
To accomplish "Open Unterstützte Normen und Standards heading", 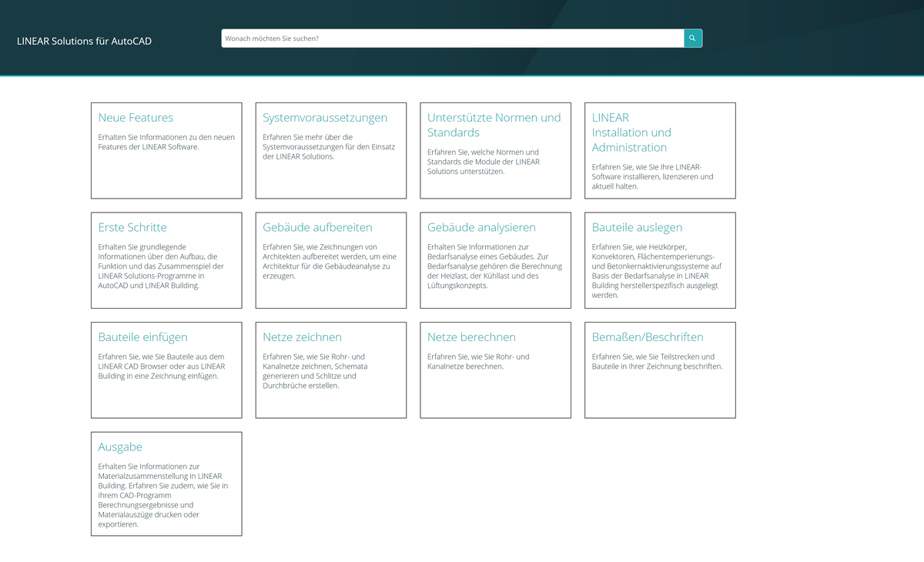I will tap(494, 125).
